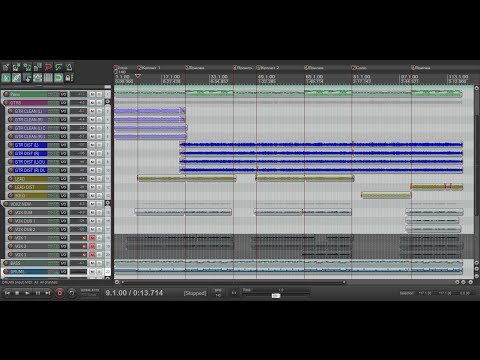The height and width of the screenshot is (360, 480).
Task: Toggle the item lock padlock icon
Action: (69, 78)
